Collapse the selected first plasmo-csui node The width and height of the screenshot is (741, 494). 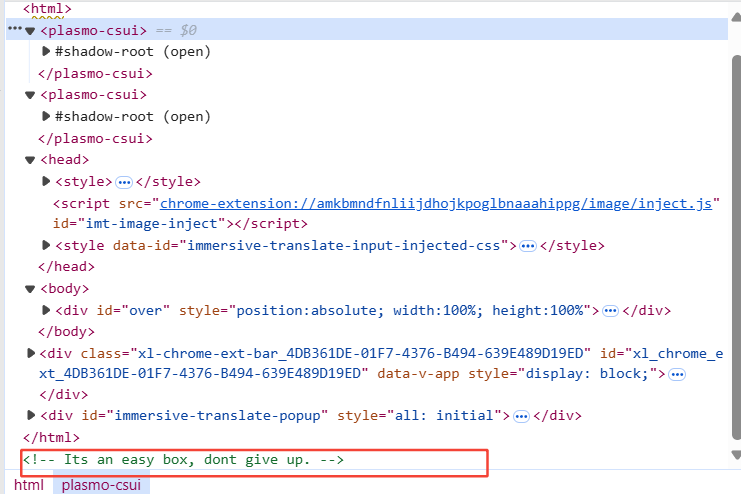click(x=30, y=31)
